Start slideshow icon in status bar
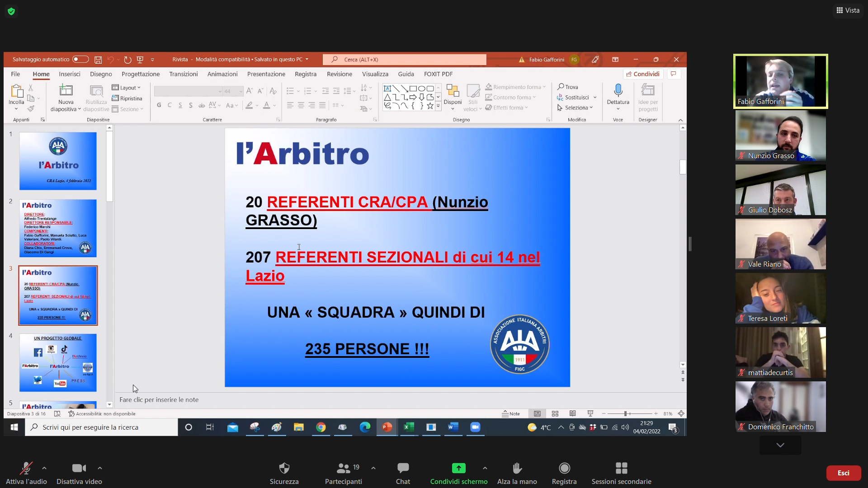Image resolution: width=868 pixels, height=488 pixels. click(590, 413)
